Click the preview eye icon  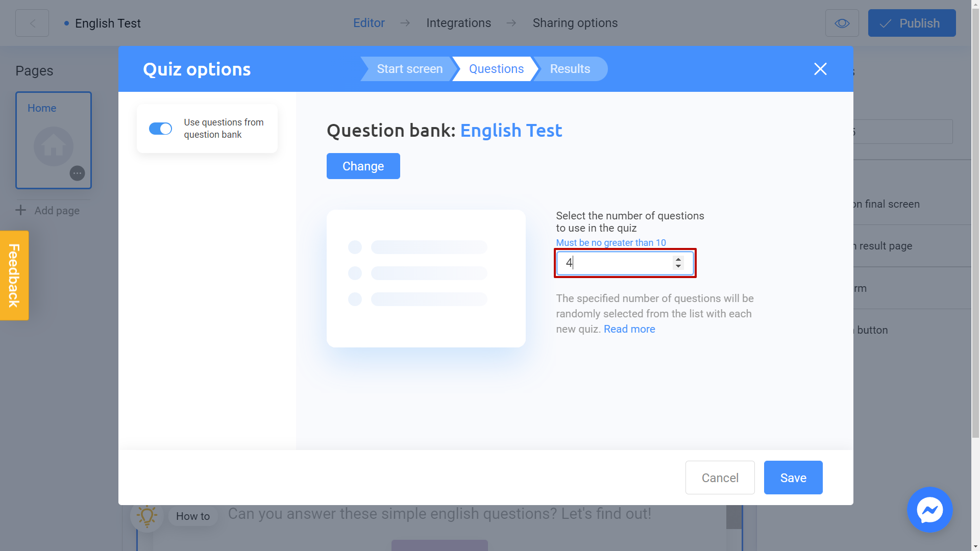842,23
